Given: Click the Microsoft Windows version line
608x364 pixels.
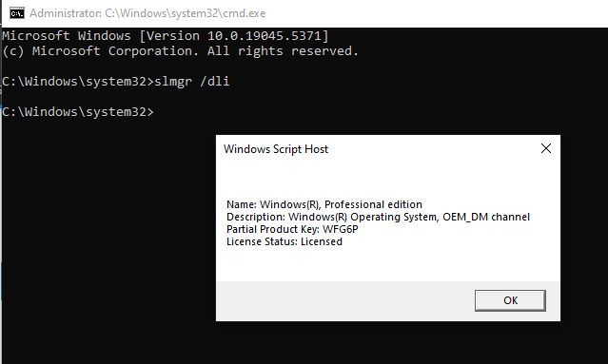Looking at the screenshot, I should (166, 36).
